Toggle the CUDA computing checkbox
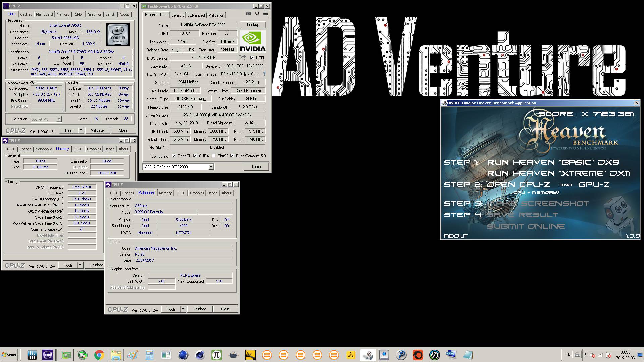 [x=195, y=156]
